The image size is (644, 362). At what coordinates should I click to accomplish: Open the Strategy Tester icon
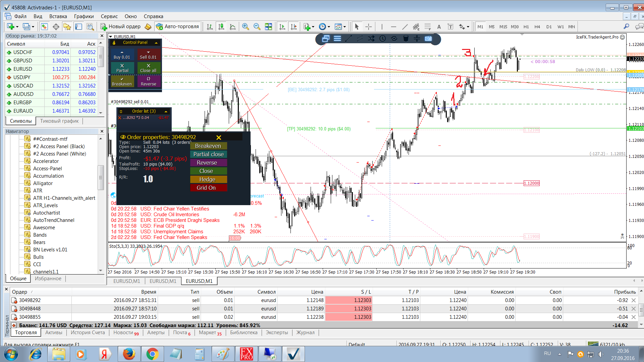click(x=90, y=26)
